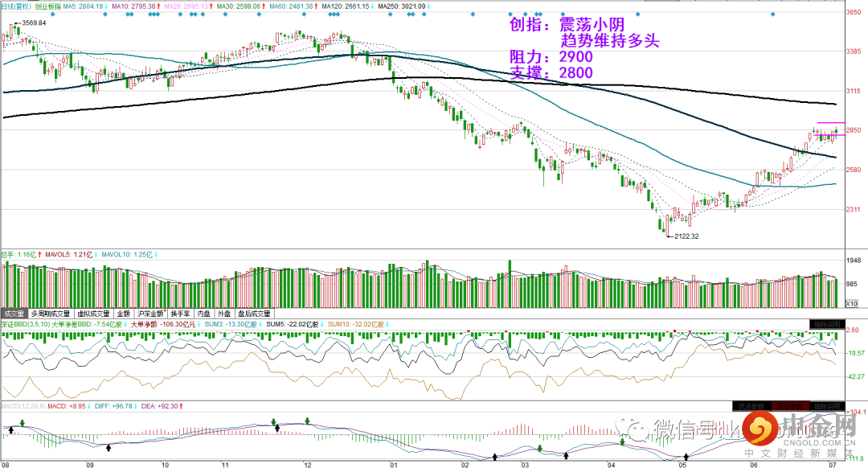Image resolution: width=868 pixels, height=468 pixels.
Task: Click the 创业板指 index name
Action: point(47,6)
